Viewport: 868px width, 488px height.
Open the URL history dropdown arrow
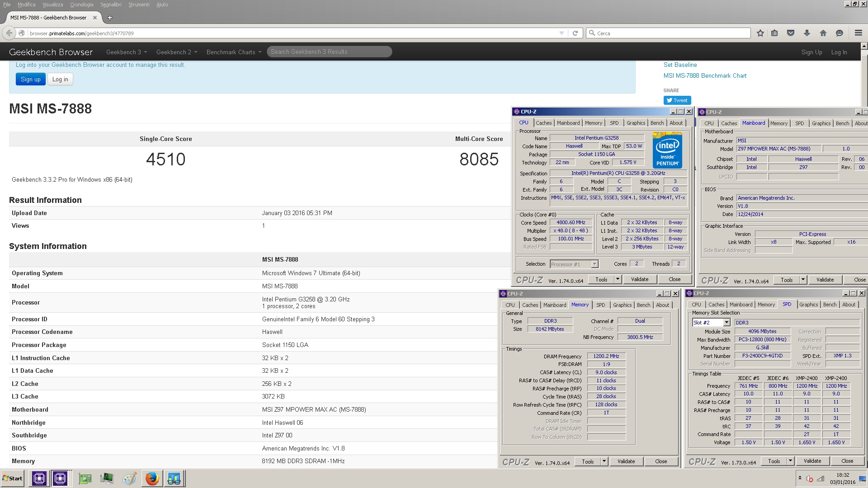561,33
